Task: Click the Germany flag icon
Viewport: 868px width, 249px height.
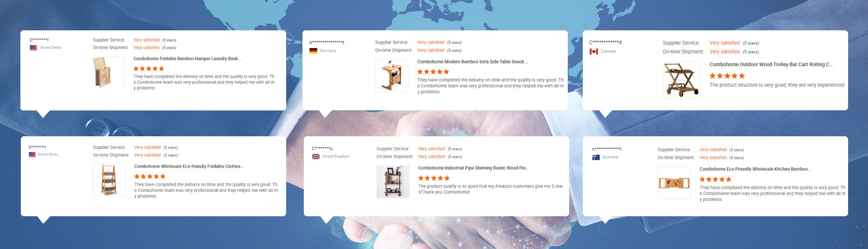Action: coord(313,51)
